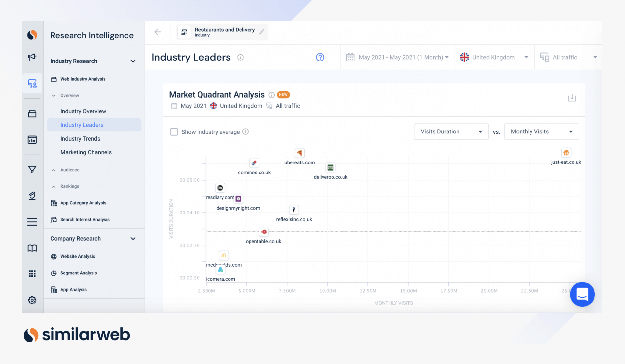Select Industry Leaders in sidebar

[94, 125]
